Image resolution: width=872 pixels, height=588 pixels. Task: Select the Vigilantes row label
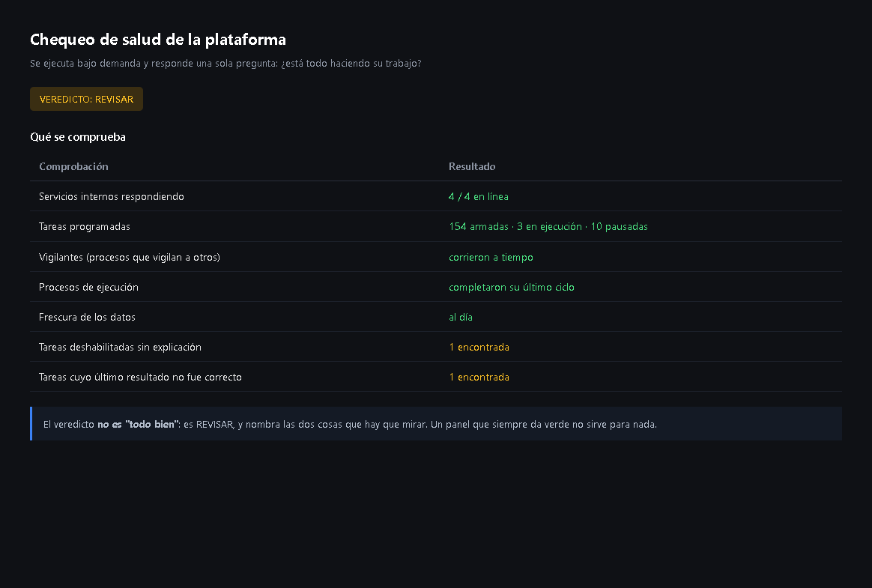130,257
